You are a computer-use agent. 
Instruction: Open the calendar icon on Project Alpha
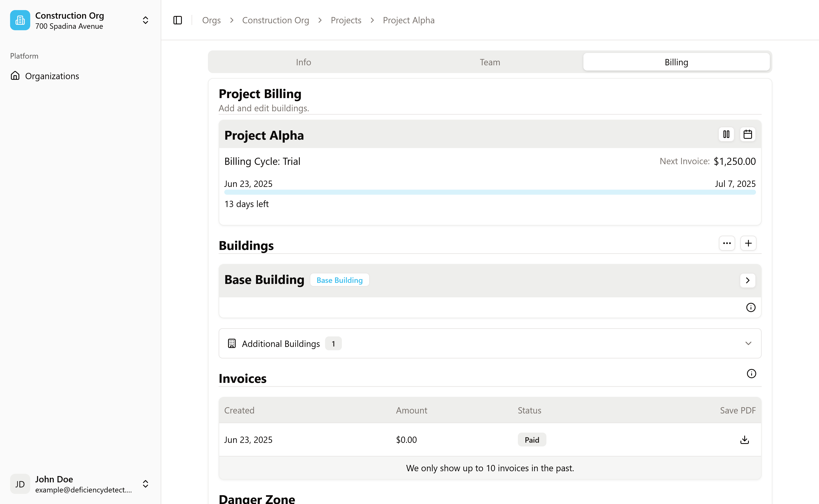[x=748, y=134]
